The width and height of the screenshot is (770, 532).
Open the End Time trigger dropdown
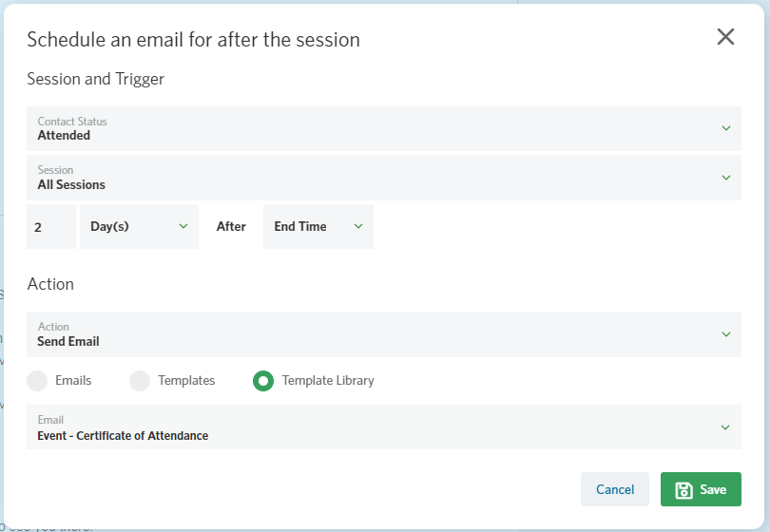click(318, 226)
